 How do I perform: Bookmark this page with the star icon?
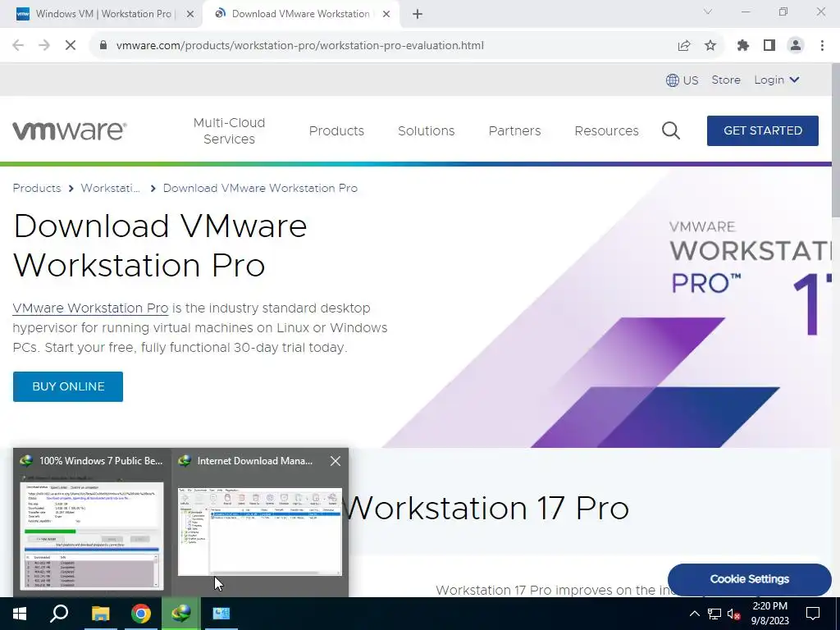pos(710,46)
